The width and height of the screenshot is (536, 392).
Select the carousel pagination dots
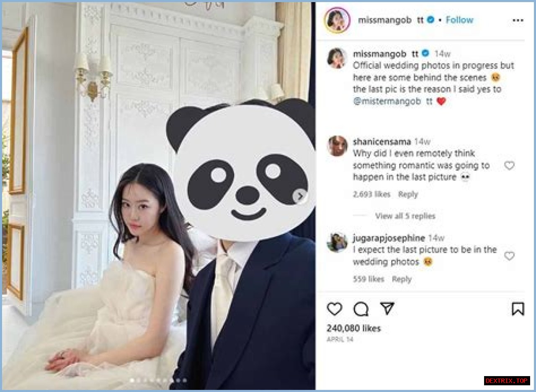(158, 380)
